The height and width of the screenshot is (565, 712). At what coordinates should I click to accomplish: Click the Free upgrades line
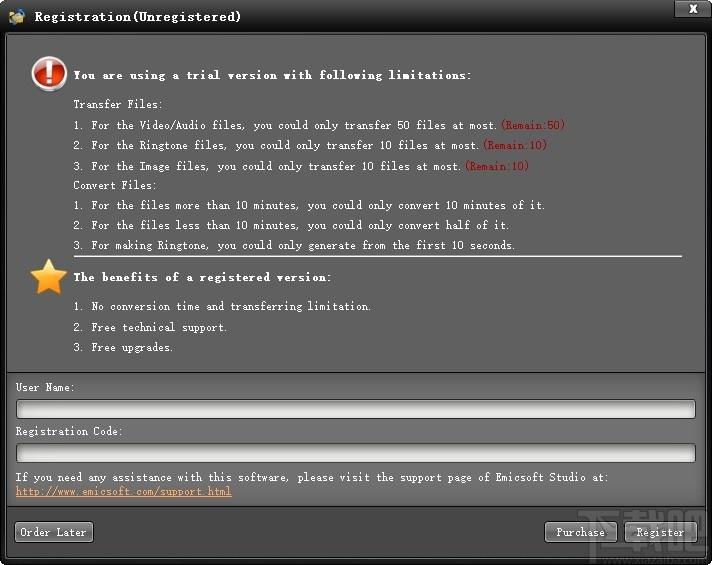(123, 347)
